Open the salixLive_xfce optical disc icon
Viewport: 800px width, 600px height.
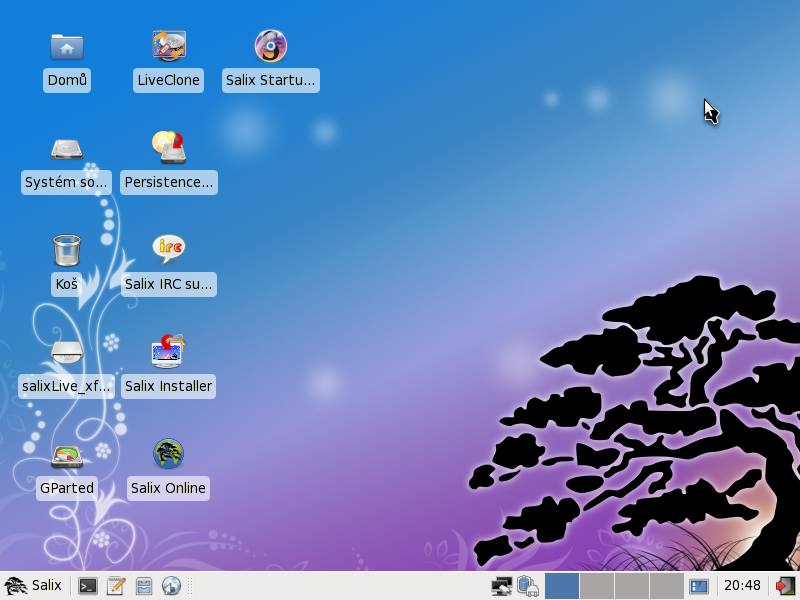coord(67,352)
